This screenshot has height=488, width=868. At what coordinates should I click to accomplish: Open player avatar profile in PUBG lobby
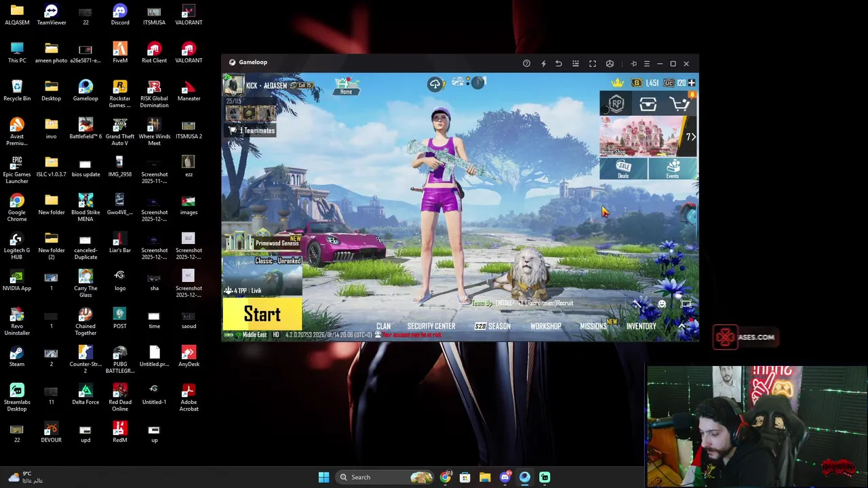pos(234,85)
